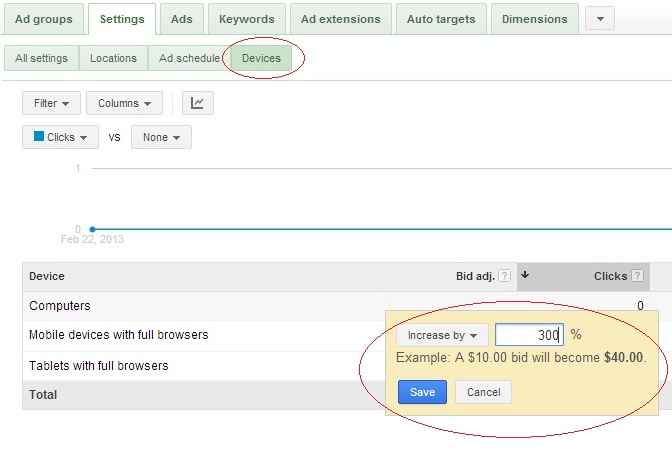Open the Clicks metric dropdown
The width and height of the screenshot is (672, 449).
[60, 137]
